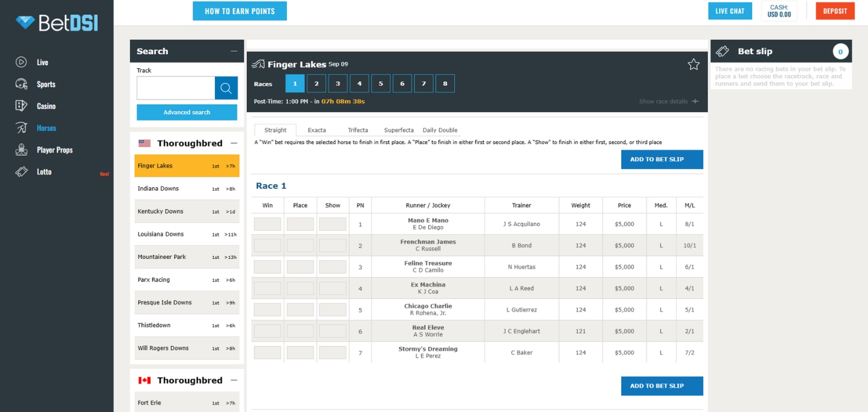The width and height of the screenshot is (868, 412).
Task: Select race 7
Action: (x=423, y=84)
